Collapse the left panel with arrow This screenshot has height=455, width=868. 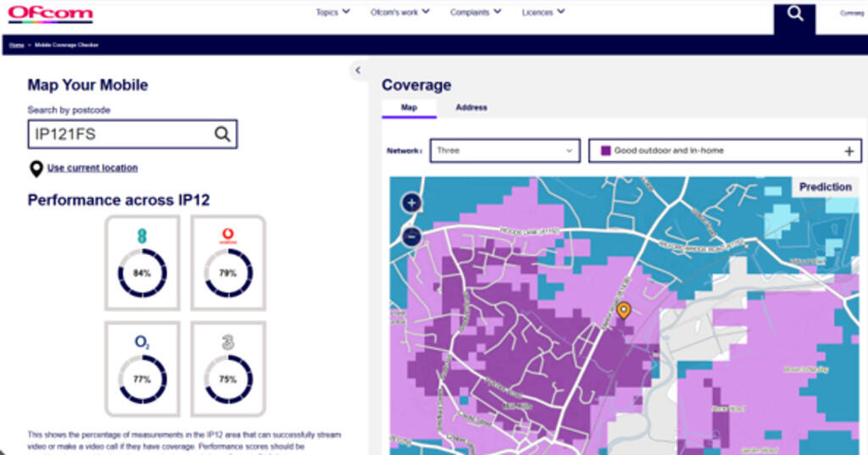pyautogui.click(x=358, y=70)
